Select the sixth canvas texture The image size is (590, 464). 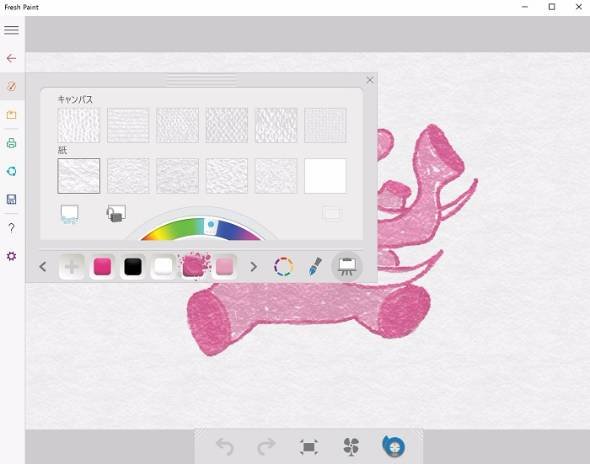tap(325, 125)
